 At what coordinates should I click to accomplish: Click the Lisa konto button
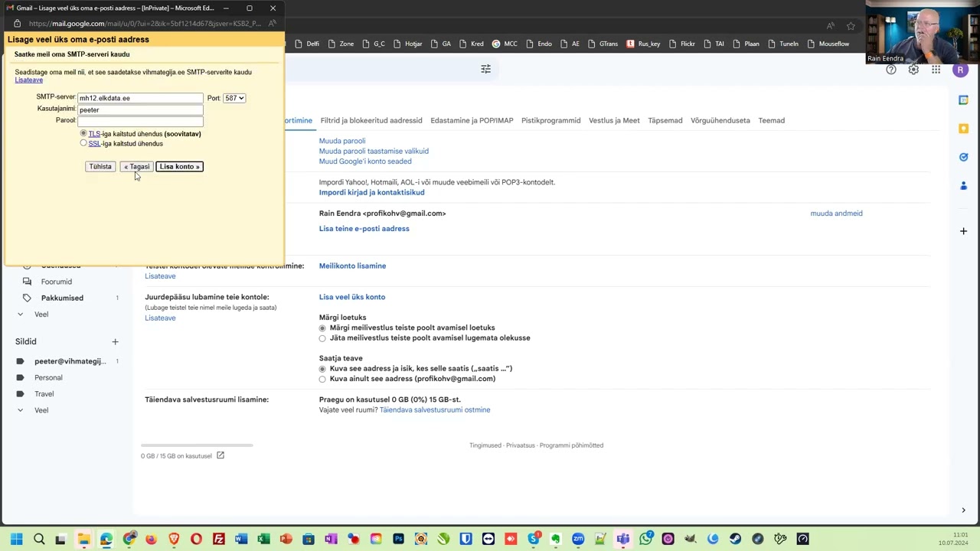[179, 167]
